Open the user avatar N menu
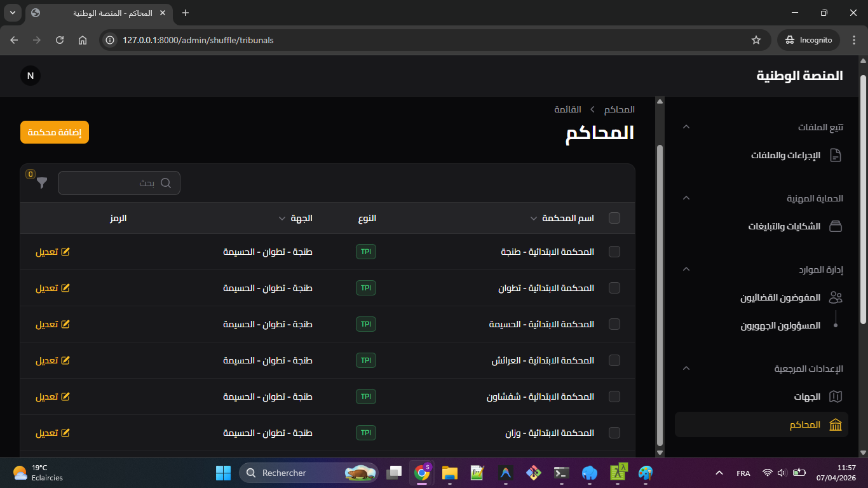 [31, 76]
